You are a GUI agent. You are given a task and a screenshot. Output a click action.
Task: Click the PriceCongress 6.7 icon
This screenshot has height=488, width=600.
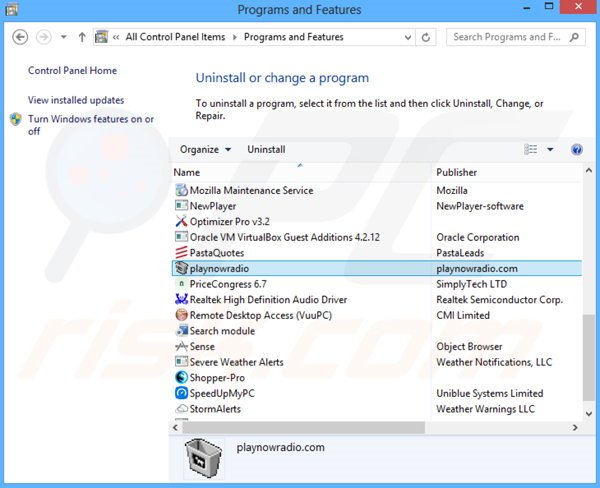click(181, 284)
